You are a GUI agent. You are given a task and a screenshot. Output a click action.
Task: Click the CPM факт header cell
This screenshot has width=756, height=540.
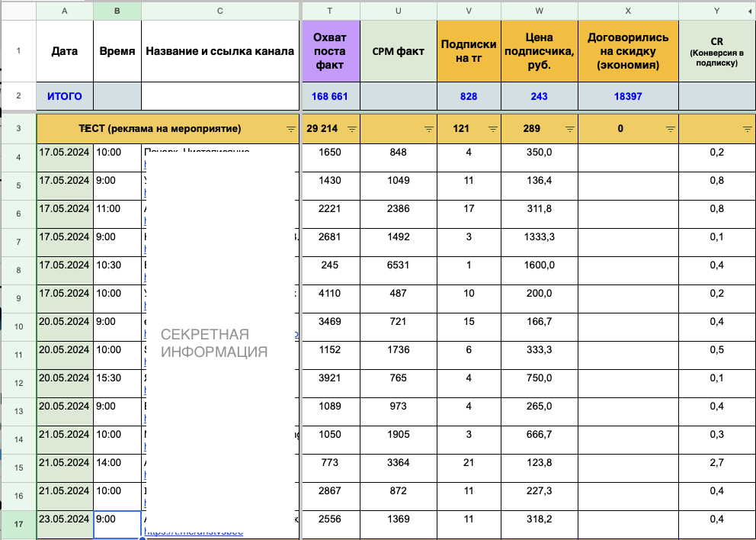[399, 50]
